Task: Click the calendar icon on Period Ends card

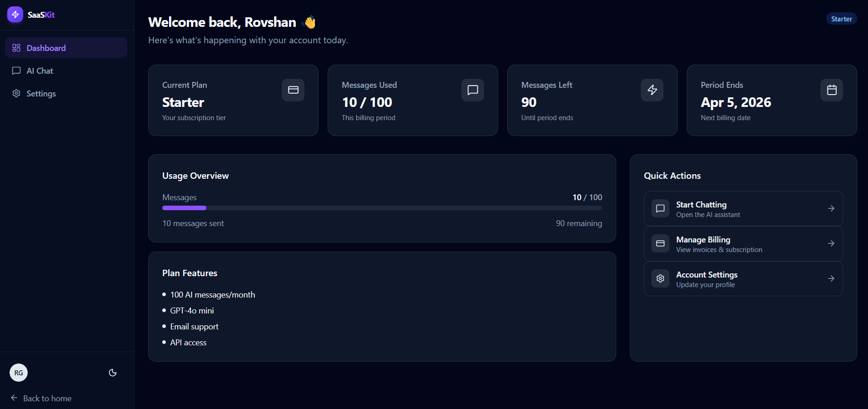Action: point(832,90)
